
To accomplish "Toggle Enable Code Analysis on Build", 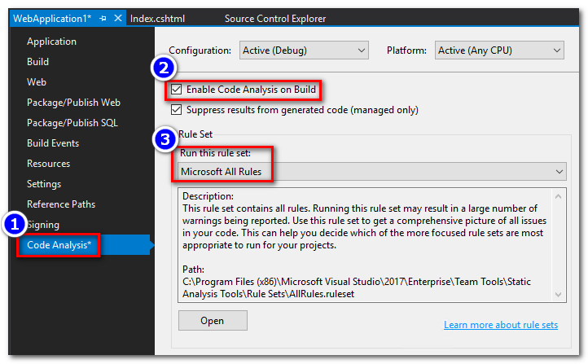I will (177, 89).
